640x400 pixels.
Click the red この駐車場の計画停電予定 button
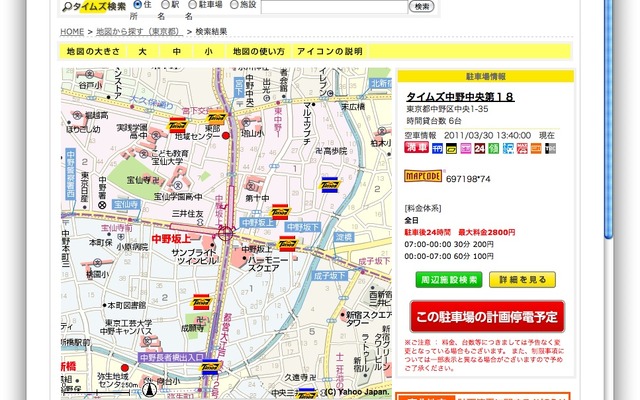click(x=487, y=317)
